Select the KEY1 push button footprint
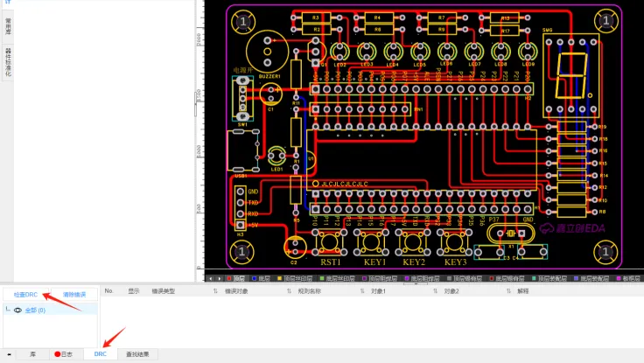 pos(371,242)
